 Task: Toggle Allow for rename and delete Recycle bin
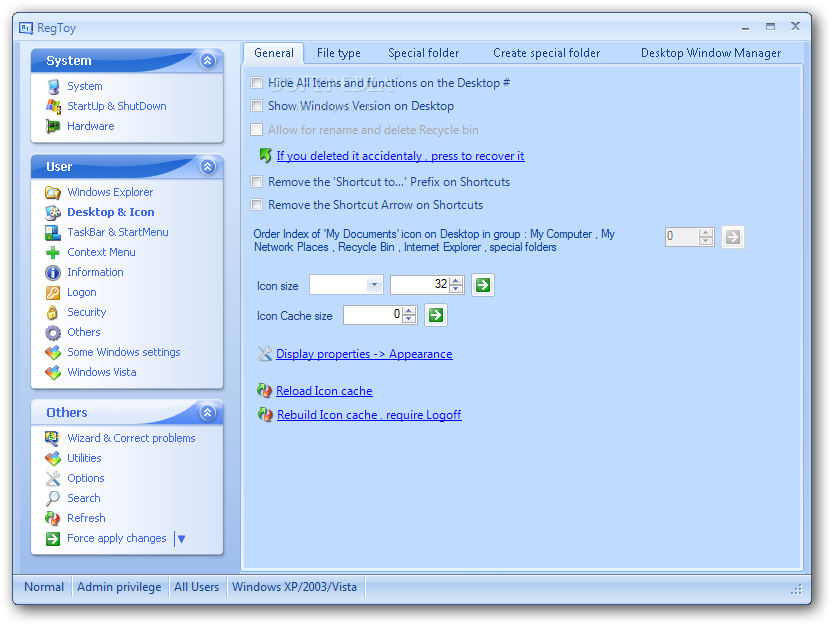257,129
